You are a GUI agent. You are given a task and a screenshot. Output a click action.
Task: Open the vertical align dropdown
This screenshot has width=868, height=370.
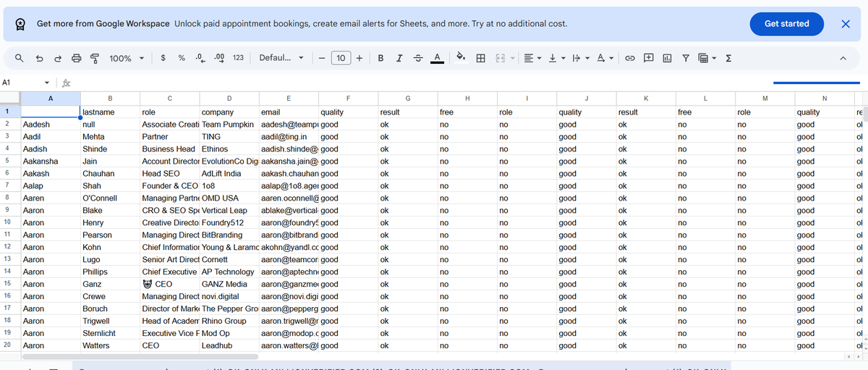556,58
